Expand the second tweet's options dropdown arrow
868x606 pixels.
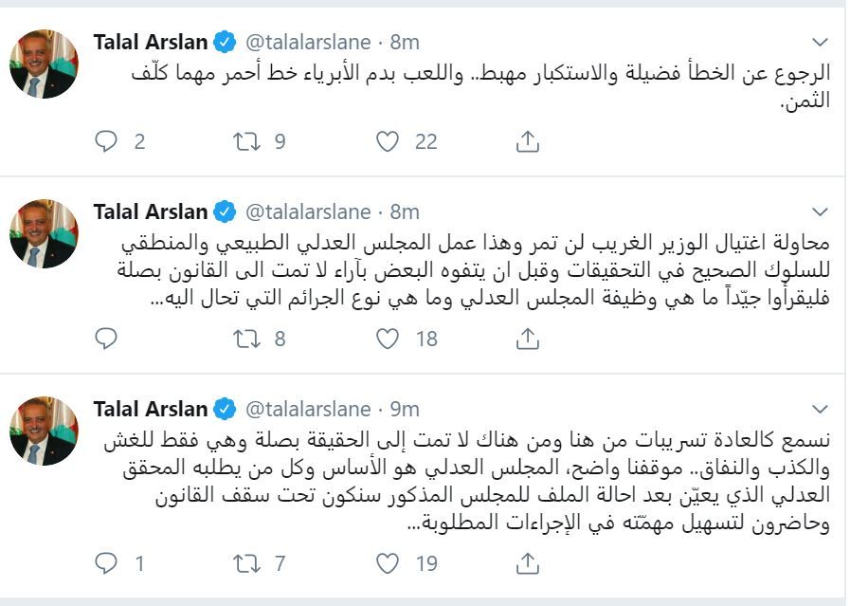click(x=821, y=211)
